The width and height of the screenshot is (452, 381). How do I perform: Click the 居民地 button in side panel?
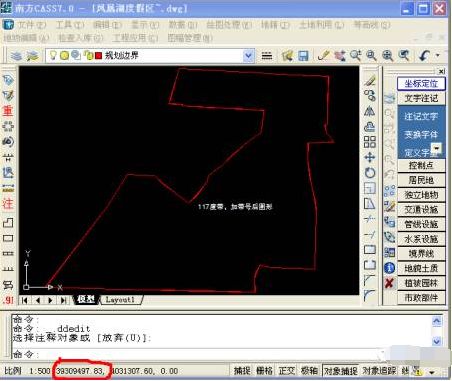click(x=421, y=180)
